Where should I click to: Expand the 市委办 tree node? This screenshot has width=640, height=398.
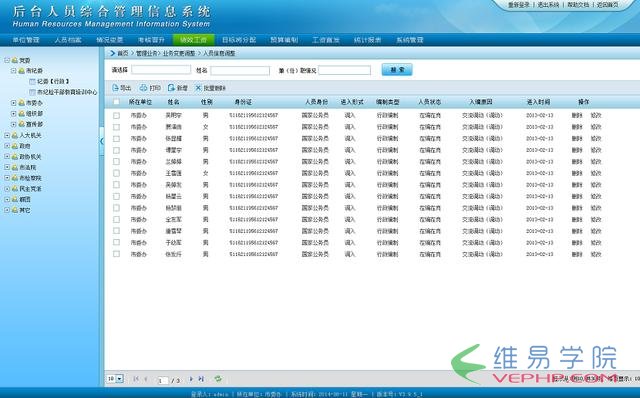point(13,103)
